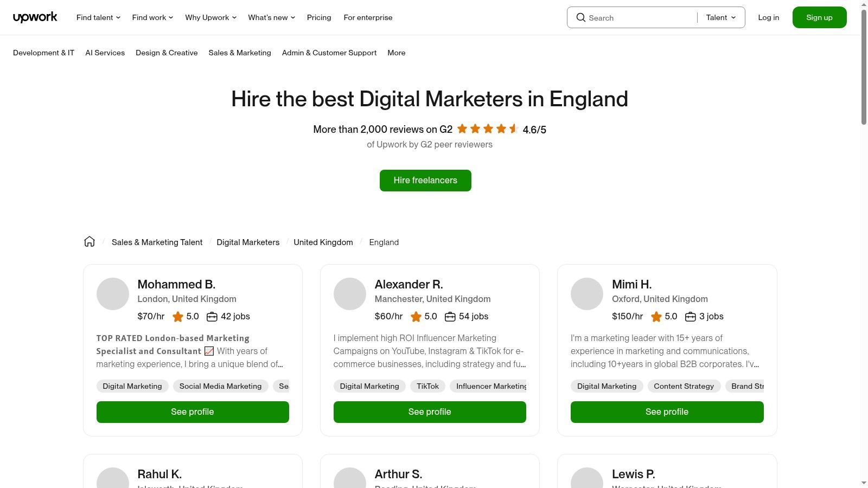Screen dimensions: 868x488
Task: Select the Design & Creative category
Action: (167, 53)
